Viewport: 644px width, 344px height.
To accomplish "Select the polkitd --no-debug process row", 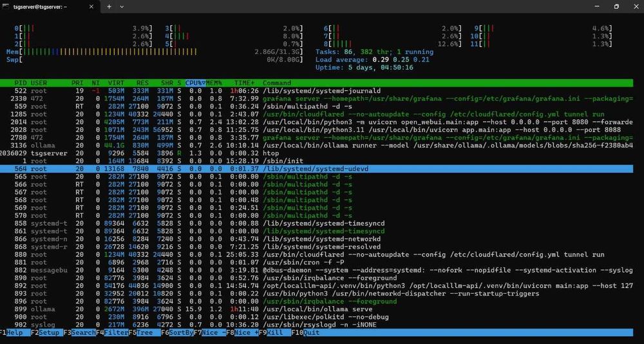I will pos(316,317).
